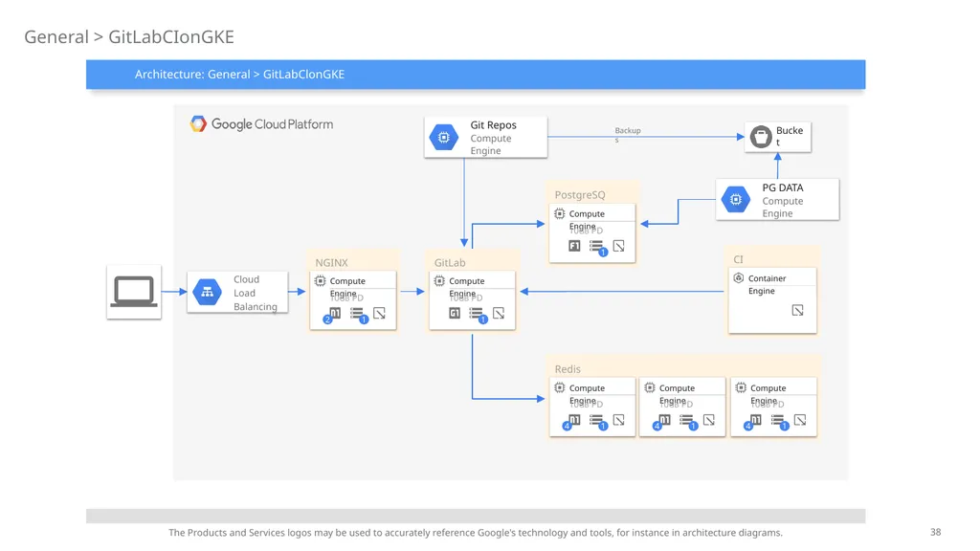The width and height of the screenshot is (980, 551).
Task: Click the Architecture blue header bar
Action: (476, 75)
